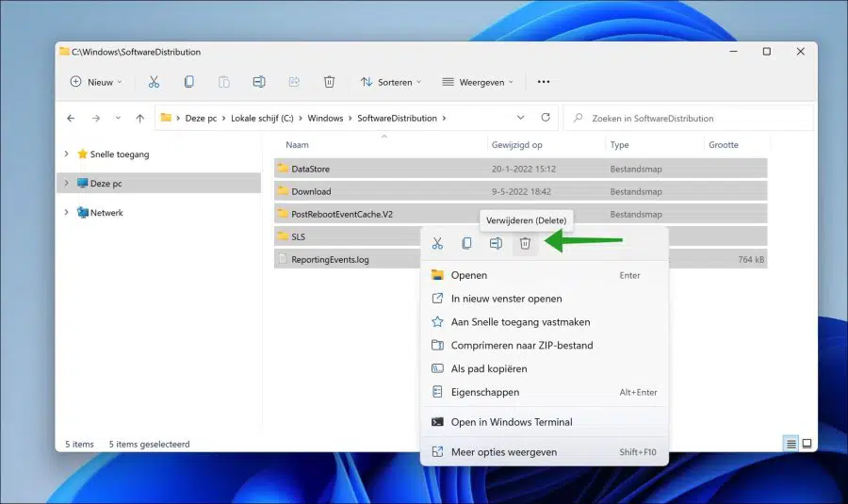Viewport: 848px width, 504px height.
Task: Click Lokale schijf (C:) breadcrumb
Action: (262, 118)
